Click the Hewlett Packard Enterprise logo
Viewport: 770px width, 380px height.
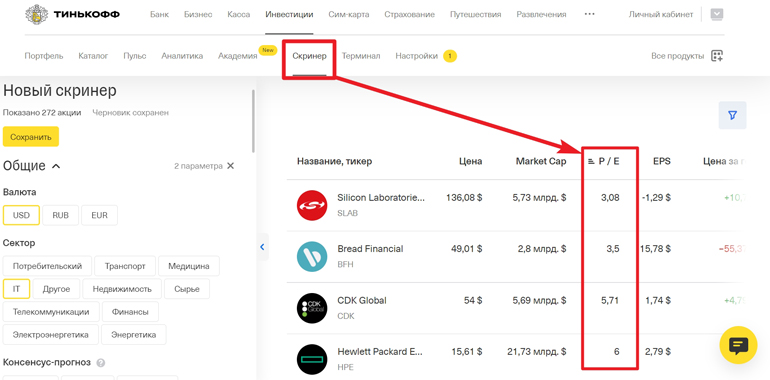pyautogui.click(x=312, y=359)
